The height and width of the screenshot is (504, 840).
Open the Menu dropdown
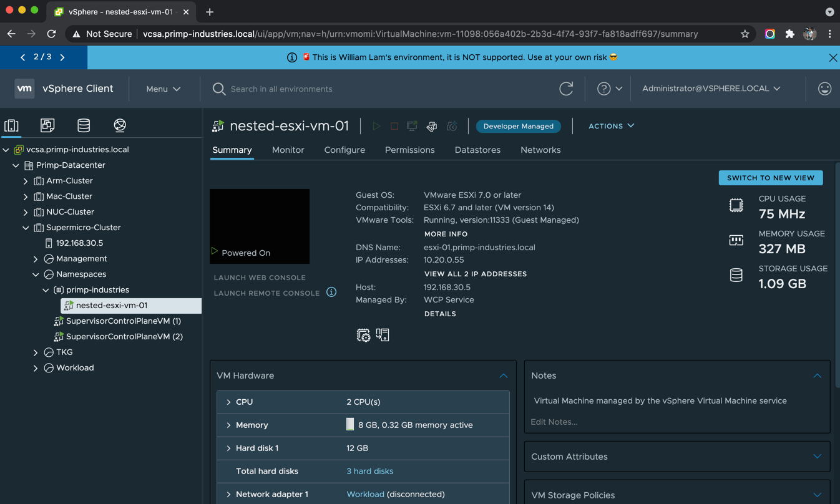(164, 89)
